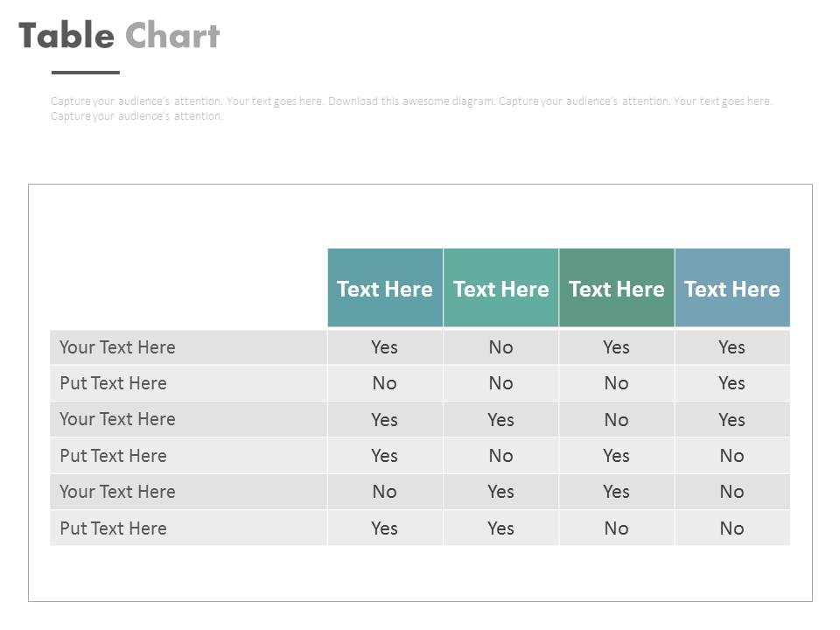Click second row "No" in the first column
The width and height of the screenshot is (840, 630).
pyautogui.click(x=385, y=383)
